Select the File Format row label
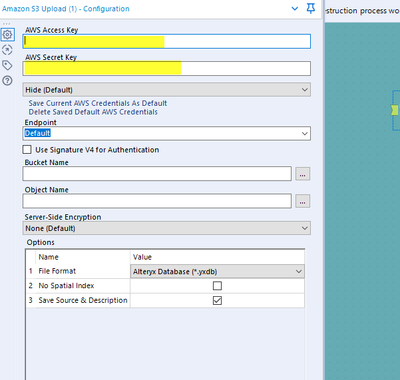This screenshot has height=380, width=400. coord(57,271)
